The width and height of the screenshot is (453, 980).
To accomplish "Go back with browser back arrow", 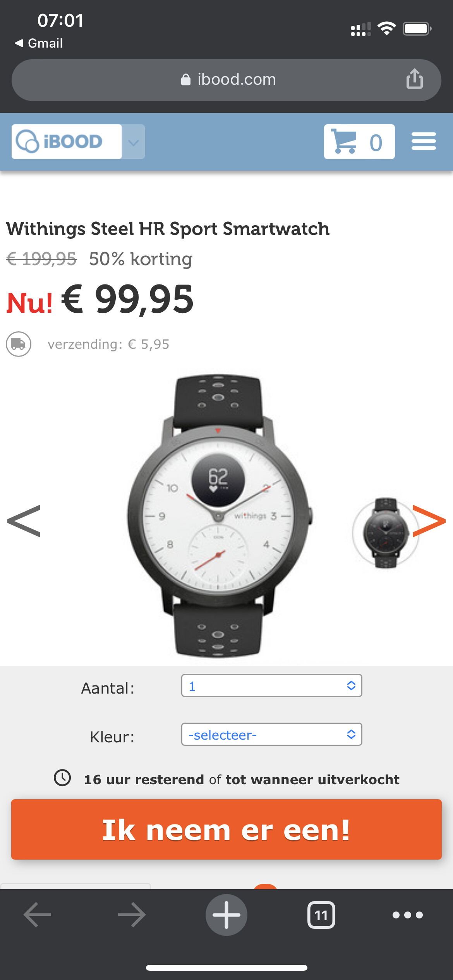I will point(37,915).
